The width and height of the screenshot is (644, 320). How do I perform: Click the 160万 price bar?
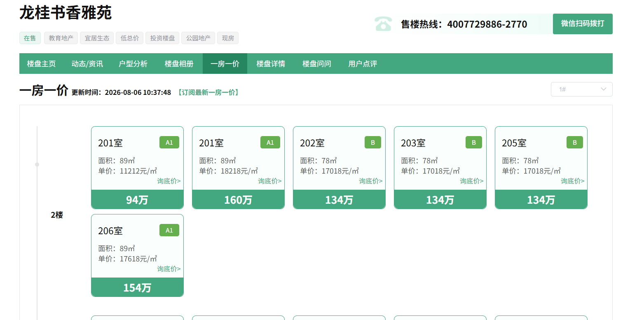(x=238, y=200)
